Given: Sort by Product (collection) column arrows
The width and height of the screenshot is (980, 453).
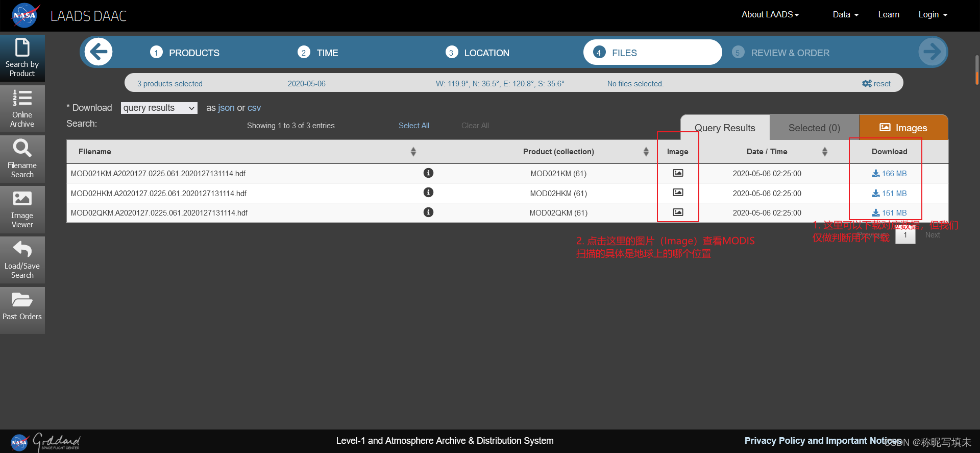Looking at the screenshot, I should [646, 152].
